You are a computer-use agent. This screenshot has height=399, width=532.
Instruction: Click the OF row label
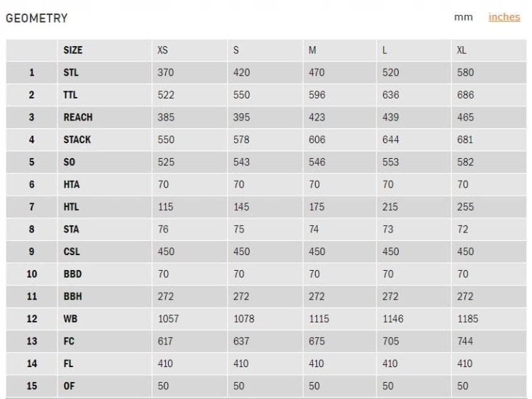click(x=69, y=386)
